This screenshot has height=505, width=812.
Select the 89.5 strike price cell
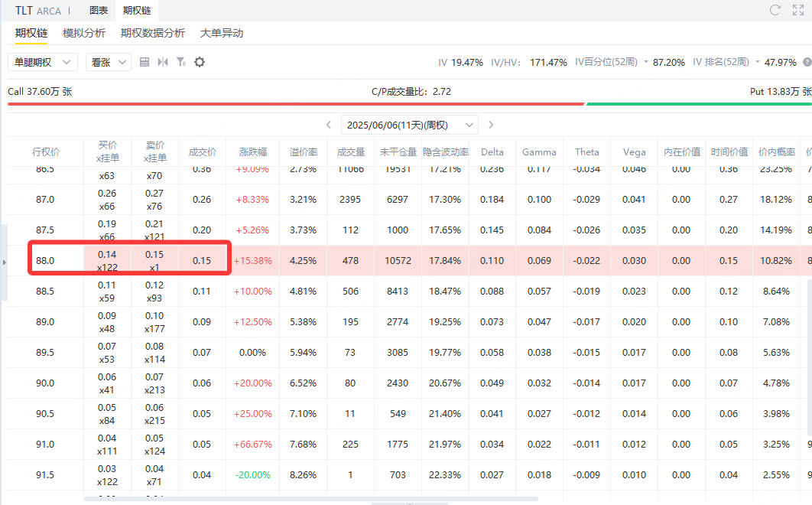(45, 353)
